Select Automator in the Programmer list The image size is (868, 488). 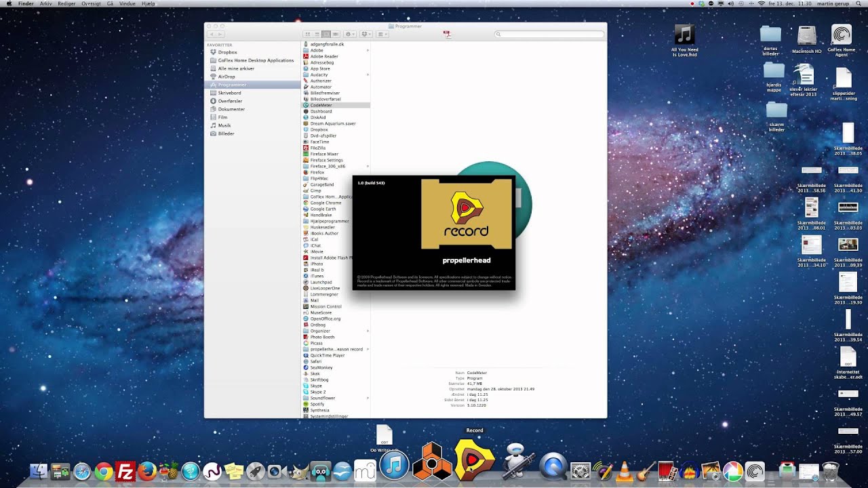[x=321, y=87]
